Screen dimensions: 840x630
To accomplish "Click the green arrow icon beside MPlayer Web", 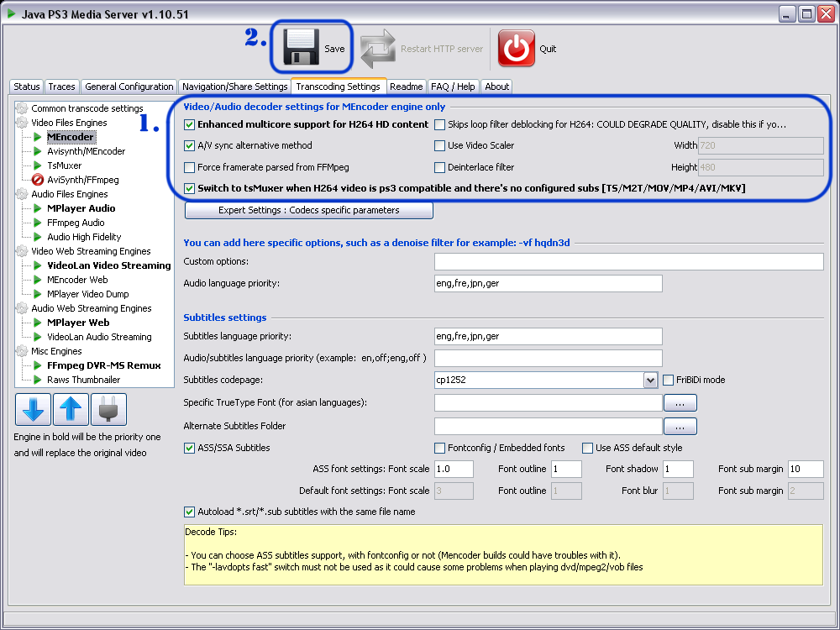I will click(38, 323).
